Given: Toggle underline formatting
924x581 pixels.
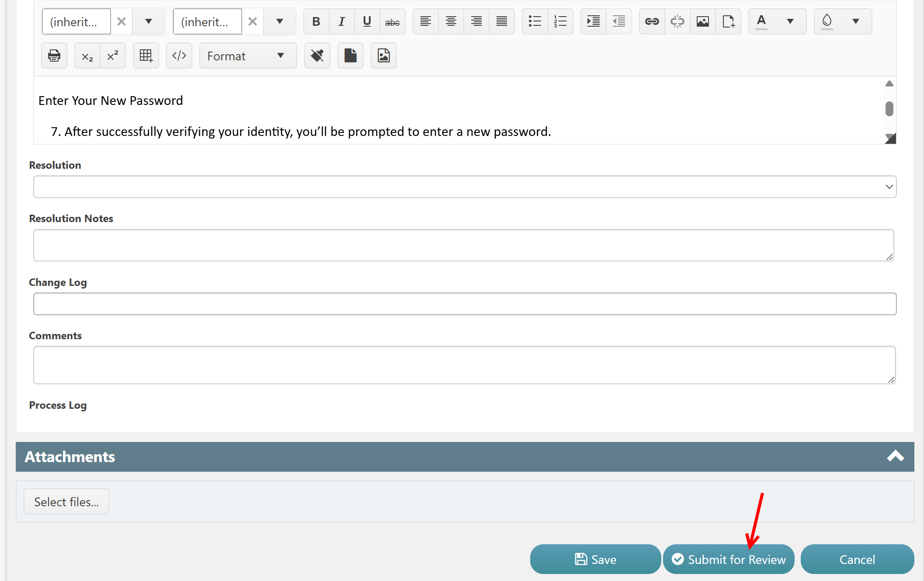Looking at the screenshot, I should pyautogui.click(x=367, y=21).
